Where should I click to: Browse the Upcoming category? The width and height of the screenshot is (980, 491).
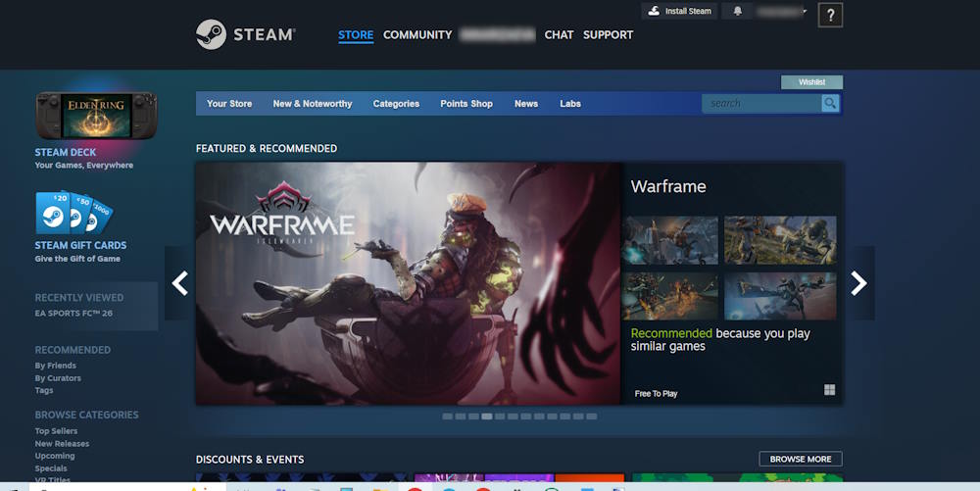[55, 456]
